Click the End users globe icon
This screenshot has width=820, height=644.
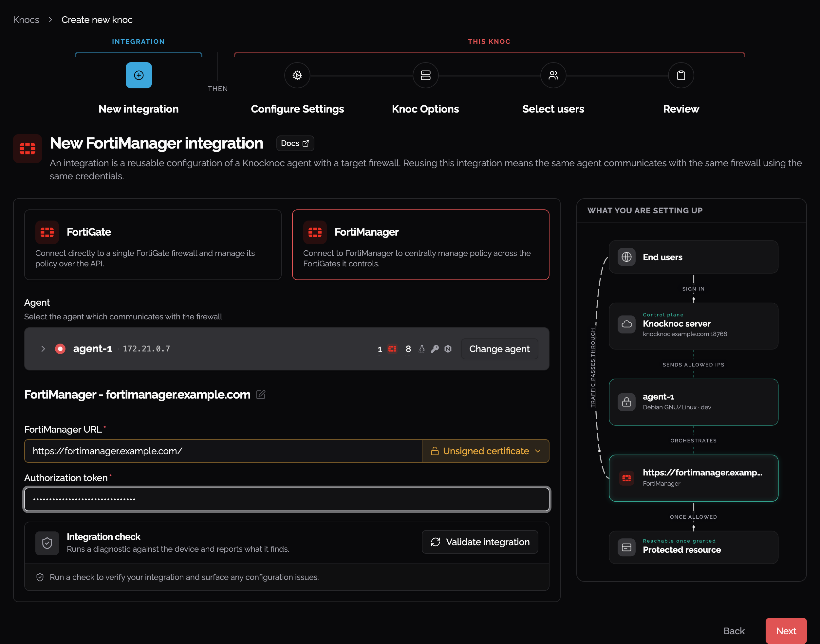[626, 257]
